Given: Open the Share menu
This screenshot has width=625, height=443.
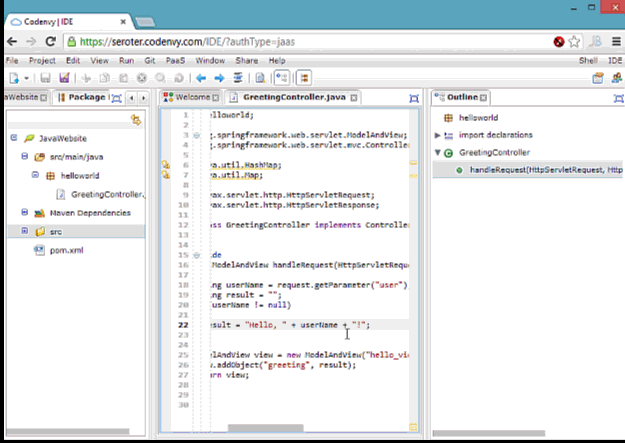Looking at the screenshot, I should tap(247, 61).
